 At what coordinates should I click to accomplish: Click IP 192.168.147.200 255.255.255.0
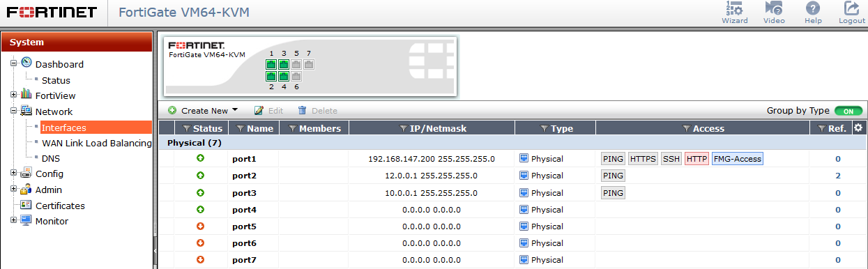click(432, 159)
